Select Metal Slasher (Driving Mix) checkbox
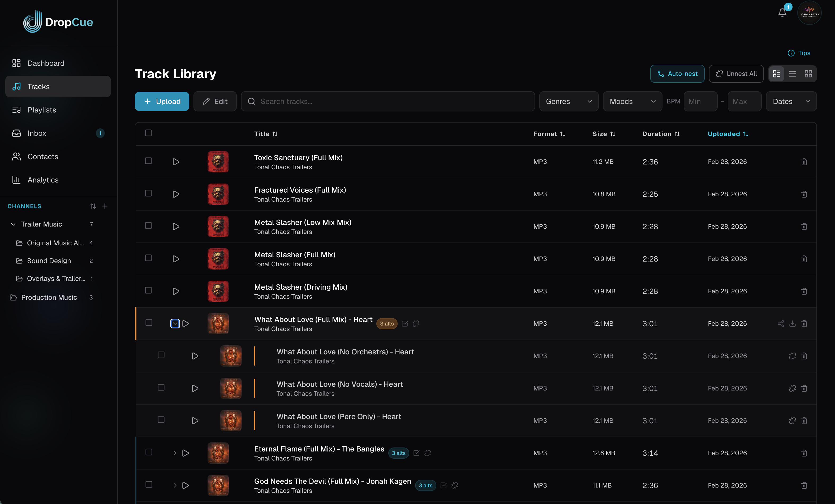The width and height of the screenshot is (835, 504). pyautogui.click(x=148, y=290)
